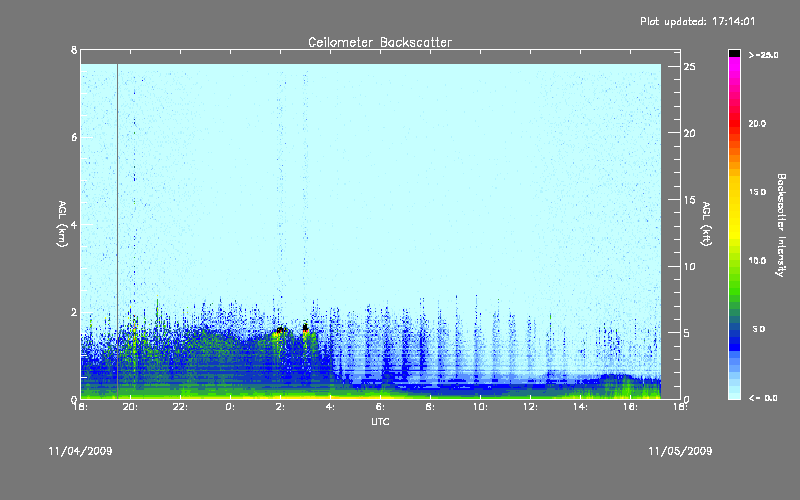Click the '15.0' colorbar tick label
Image resolution: width=800 pixels, height=500 pixels.
point(757,192)
